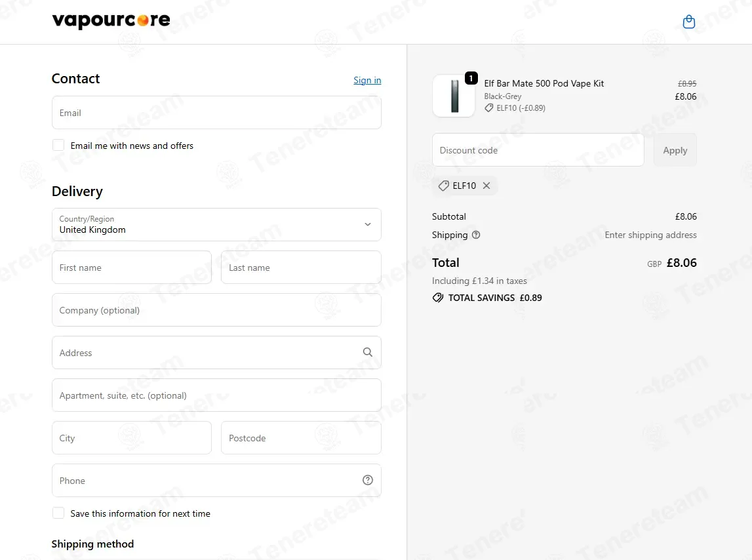Click the Save this information label text
This screenshot has height=560, width=752.
pyautogui.click(x=140, y=513)
